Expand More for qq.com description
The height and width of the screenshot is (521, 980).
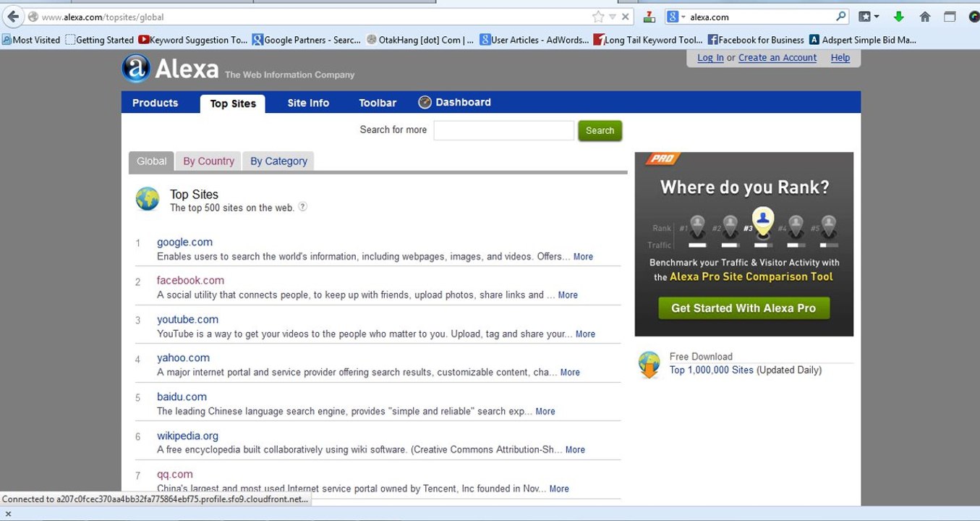(x=559, y=489)
